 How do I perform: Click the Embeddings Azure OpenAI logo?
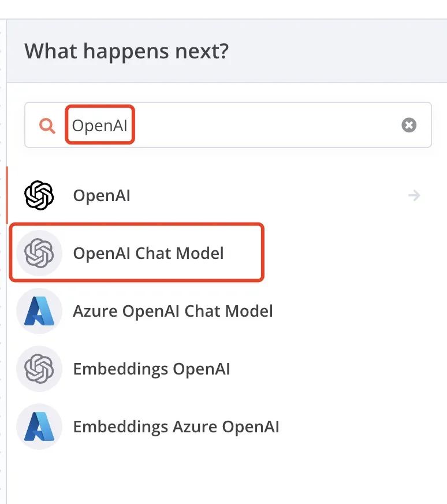point(39,427)
